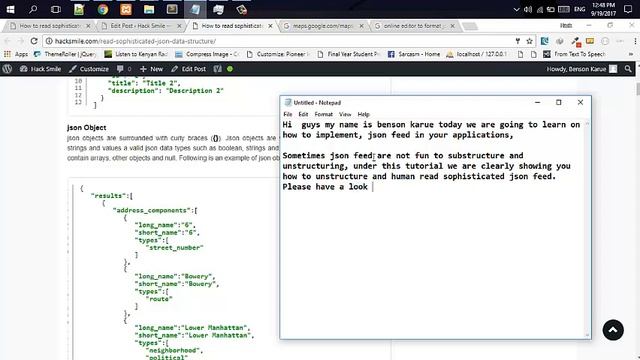Open the volume speaker tray icon
This screenshot has width=640, height=360.
click(x=528, y=9)
